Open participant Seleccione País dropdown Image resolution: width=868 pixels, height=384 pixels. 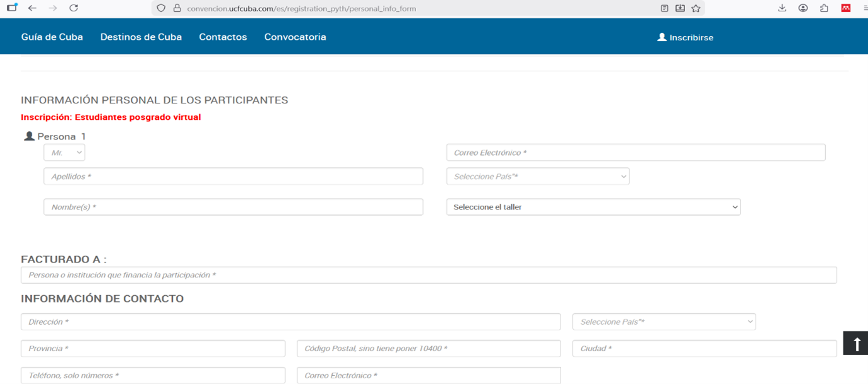538,177
